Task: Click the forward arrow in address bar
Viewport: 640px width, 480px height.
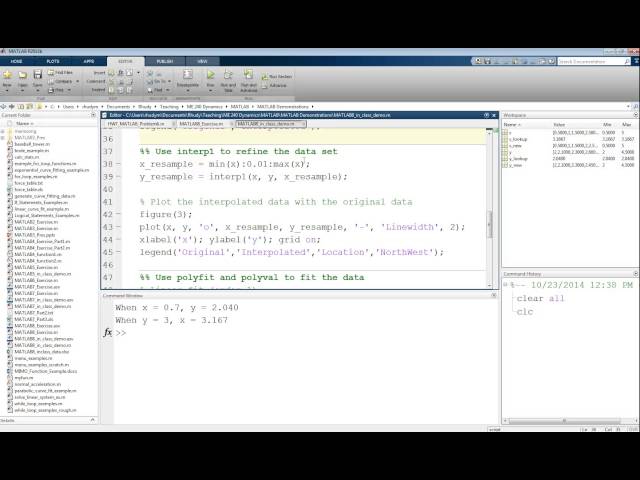Action: (x=12, y=107)
